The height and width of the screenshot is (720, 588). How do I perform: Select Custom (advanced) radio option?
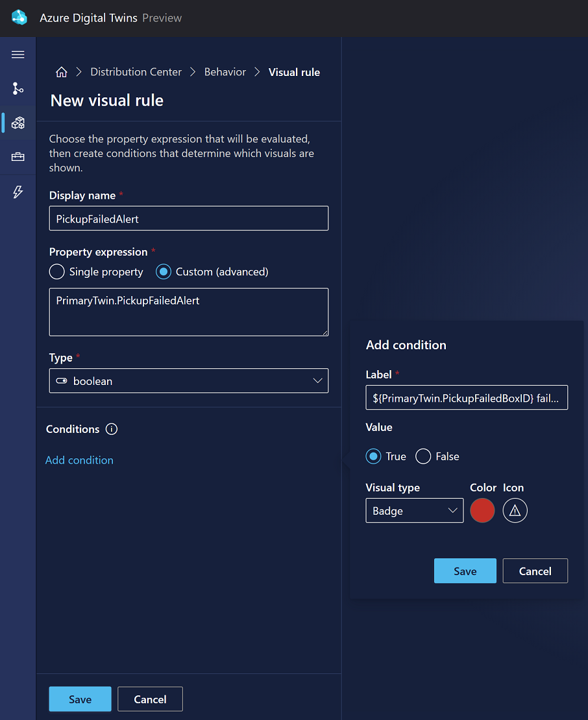(x=164, y=272)
